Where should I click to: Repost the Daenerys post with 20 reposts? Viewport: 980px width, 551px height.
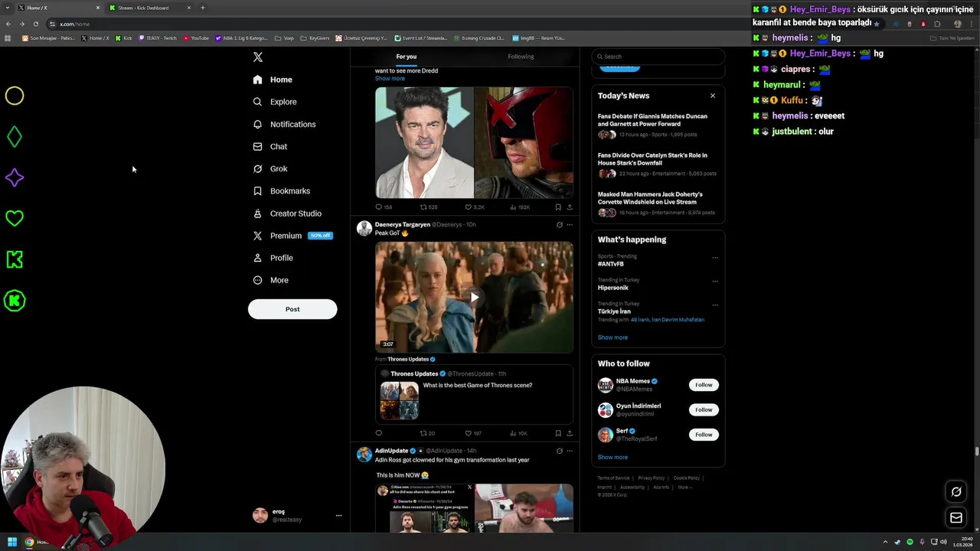[427, 433]
